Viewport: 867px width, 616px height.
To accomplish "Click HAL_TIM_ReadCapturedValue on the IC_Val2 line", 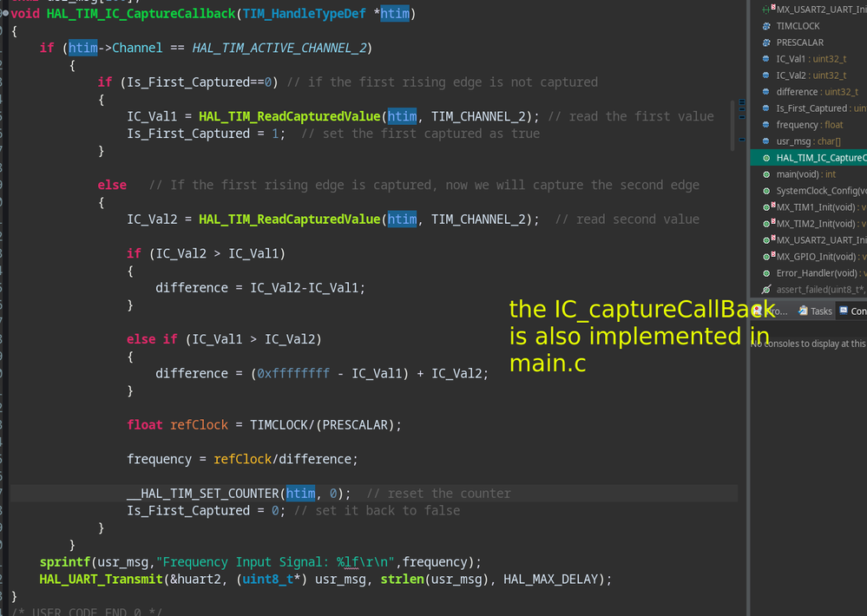I will point(289,220).
